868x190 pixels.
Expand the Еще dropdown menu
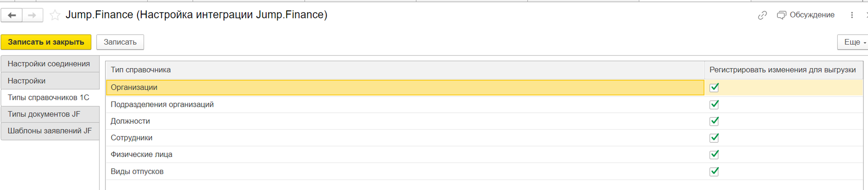pos(853,42)
